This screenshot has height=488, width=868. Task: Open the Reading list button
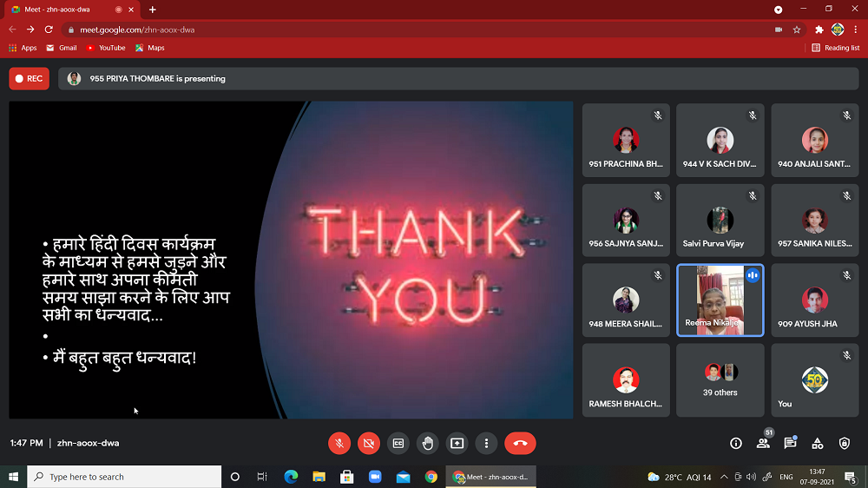(836, 48)
